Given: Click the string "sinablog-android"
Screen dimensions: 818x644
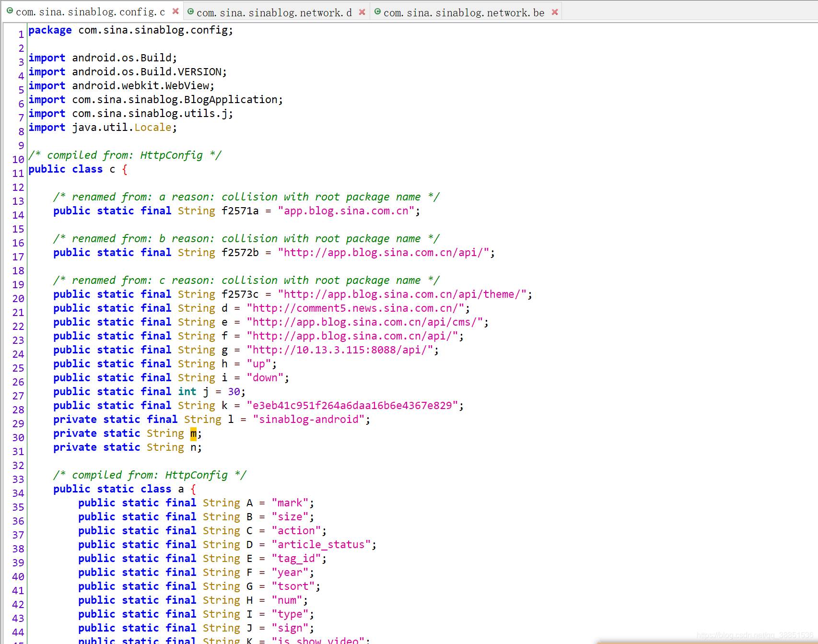Looking at the screenshot, I should tap(309, 420).
